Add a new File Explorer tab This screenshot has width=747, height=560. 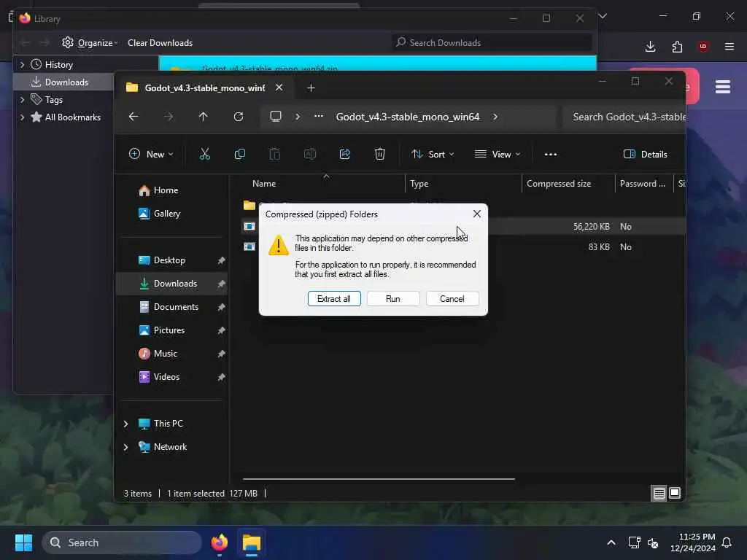pos(311,88)
